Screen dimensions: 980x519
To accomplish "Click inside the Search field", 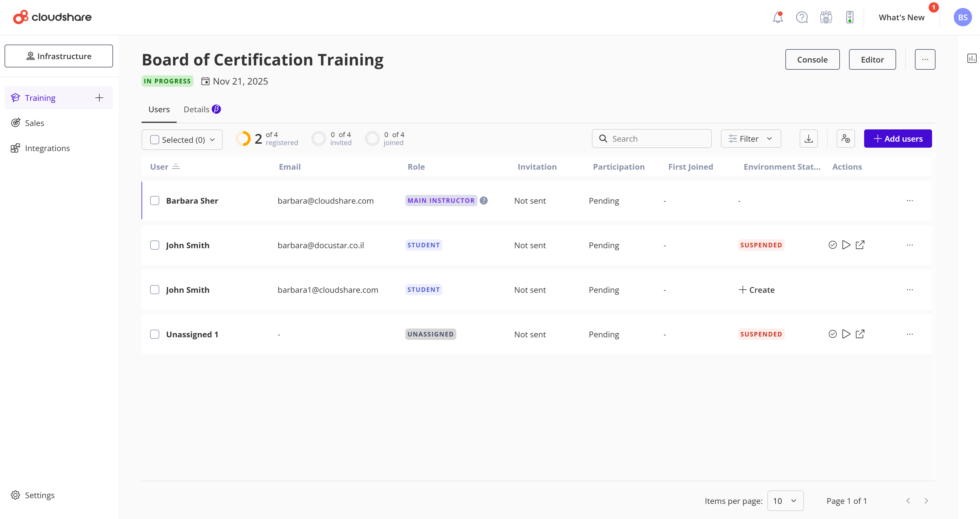I will 651,138.
